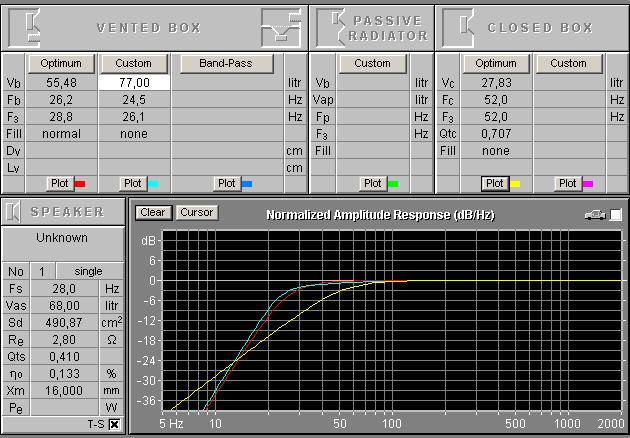This screenshot has width=630, height=438.
Task: Click the closed box speaker icon
Action: click(x=459, y=27)
